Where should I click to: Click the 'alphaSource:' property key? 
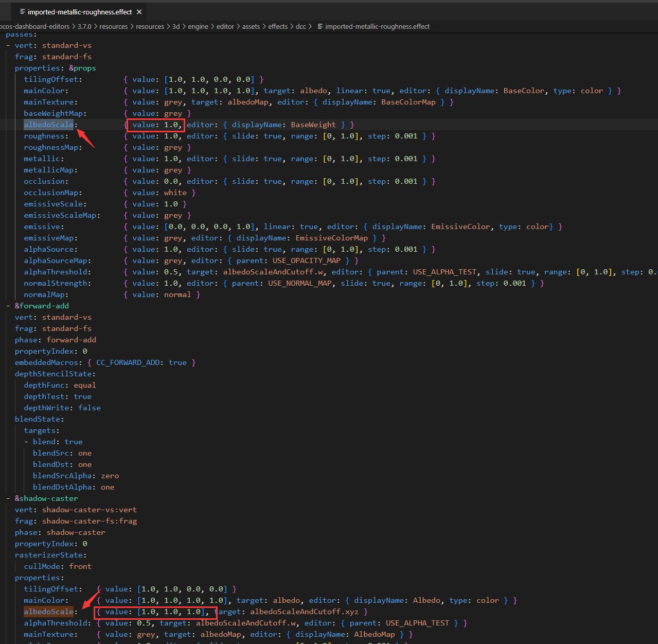pos(50,249)
